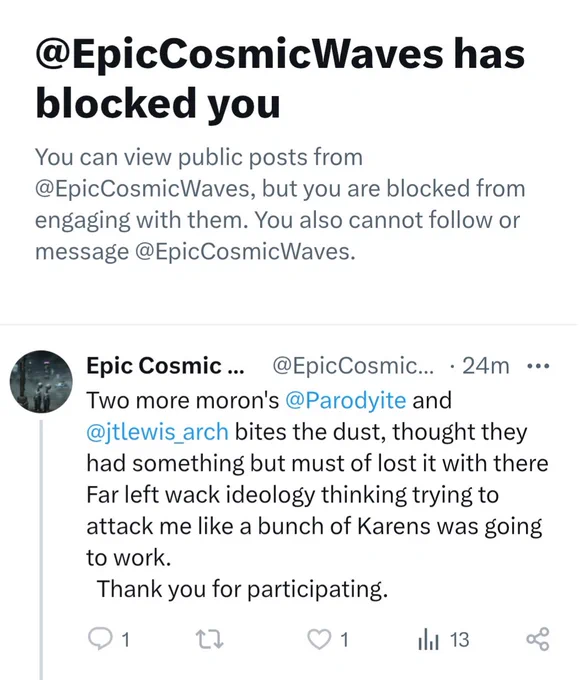The height and width of the screenshot is (680, 579).
Task: Click the repost arrows icon
Action: [x=209, y=640]
